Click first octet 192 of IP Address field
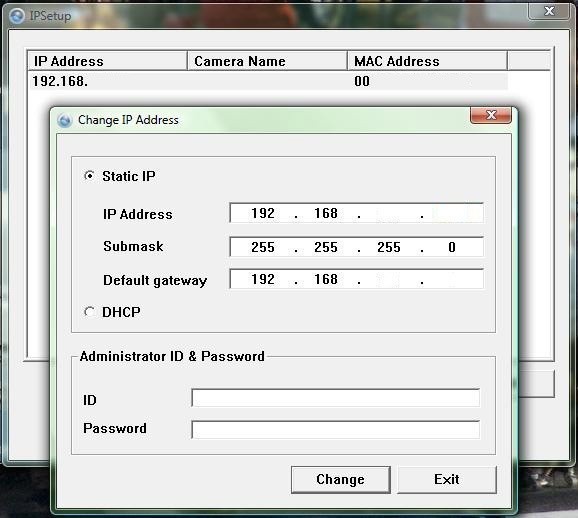Screen dimensions: 578x518 (263, 213)
